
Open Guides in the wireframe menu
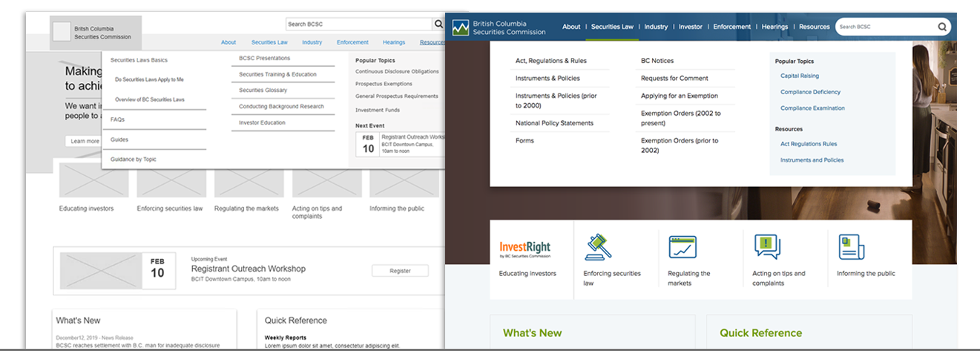pyautogui.click(x=119, y=140)
